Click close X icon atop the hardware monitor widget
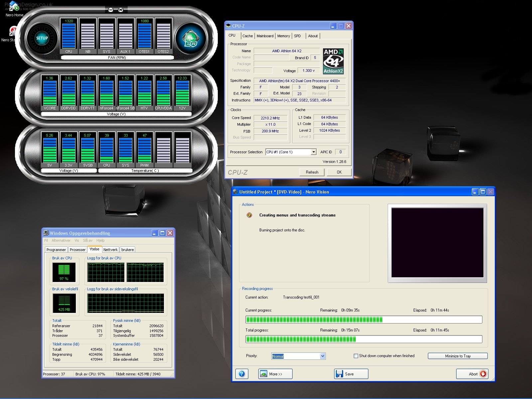The width and height of the screenshot is (532, 399). point(121,10)
